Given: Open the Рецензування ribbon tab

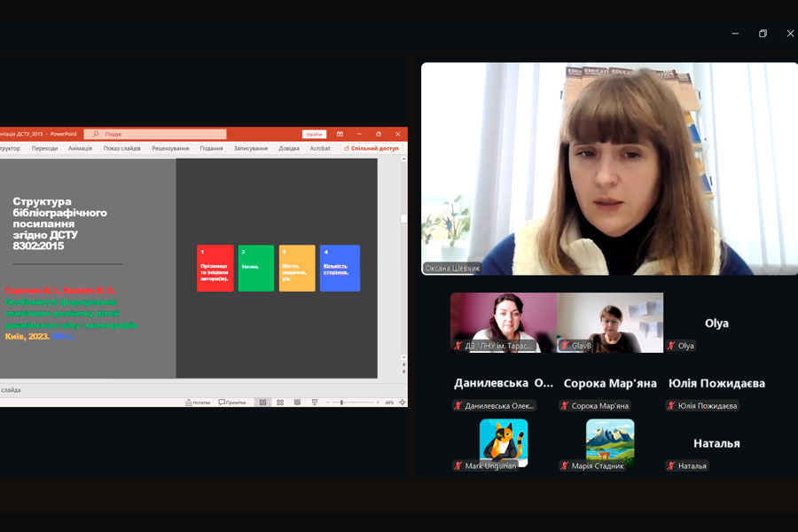Looking at the screenshot, I should pyautogui.click(x=170, y=148).
